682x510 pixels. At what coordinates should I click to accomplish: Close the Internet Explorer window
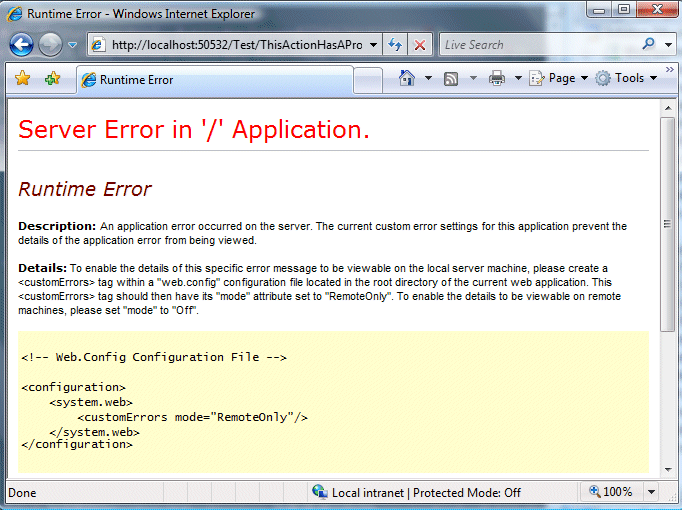657,9
